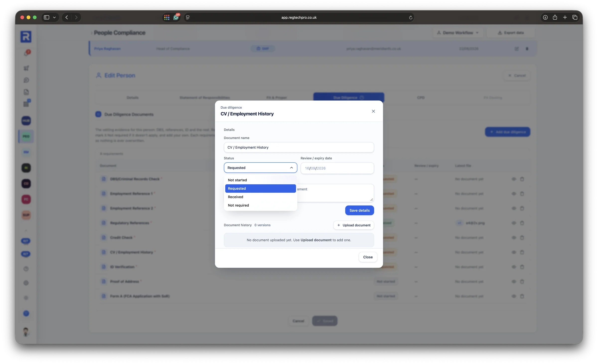Open the Grammarly extension icon
The image size is (598, 364).
[x=176, y=17]
